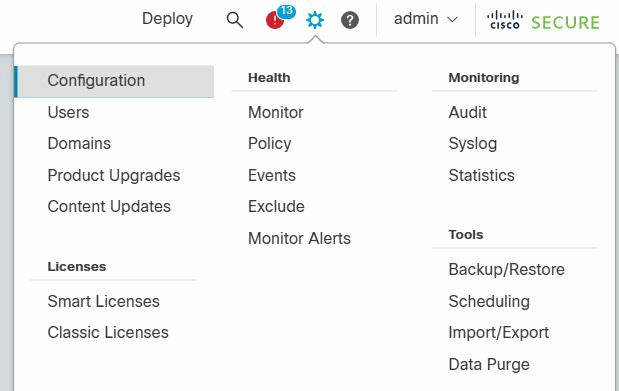Open Import/Export tool
619x391 pixels.
(499, 333)
